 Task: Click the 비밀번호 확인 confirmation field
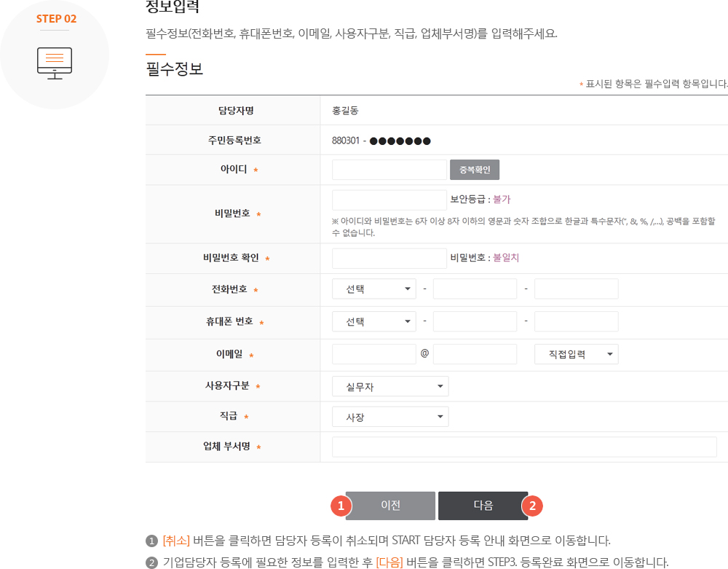pos(389,258)
